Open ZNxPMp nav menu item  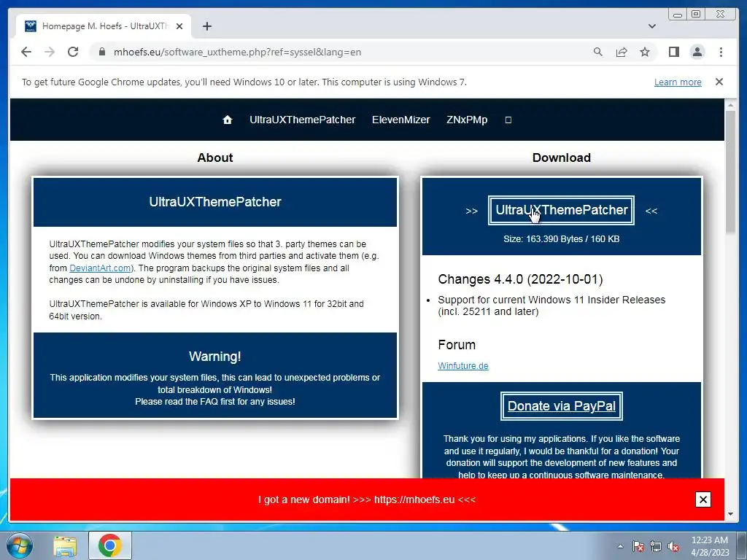(467, 120)
